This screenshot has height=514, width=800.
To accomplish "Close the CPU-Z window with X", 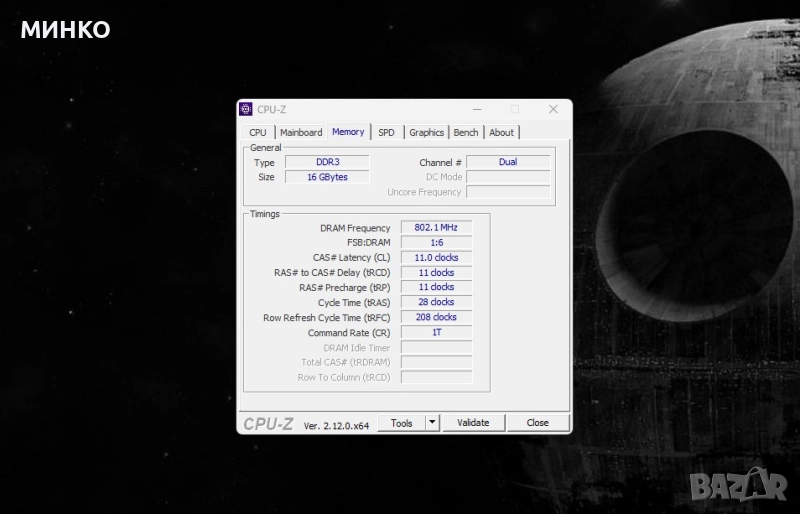I will pyautogui.click(x=553, y=109).
